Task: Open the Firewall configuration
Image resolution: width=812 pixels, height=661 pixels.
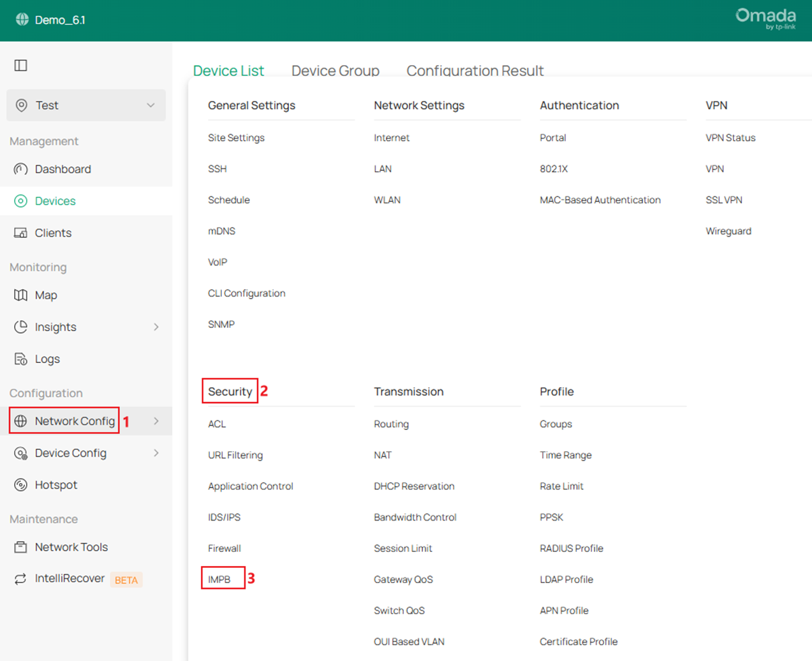Action: click(x=225, y=548)
